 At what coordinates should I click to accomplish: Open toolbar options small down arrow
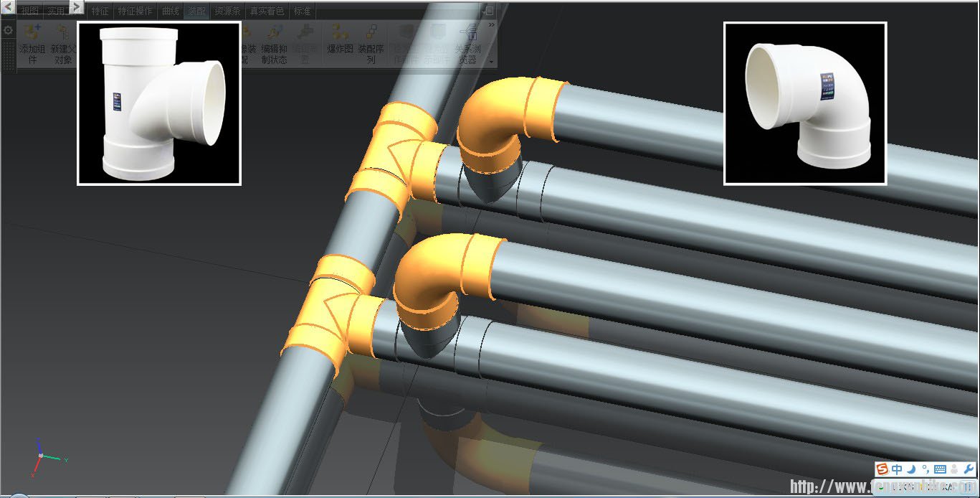point(491,62)
